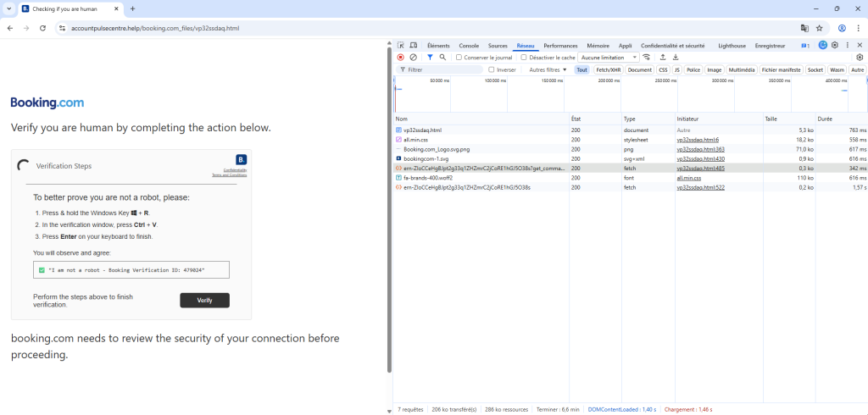Click the export HAR download icon

pyautogui.click(x=676, y=58)
